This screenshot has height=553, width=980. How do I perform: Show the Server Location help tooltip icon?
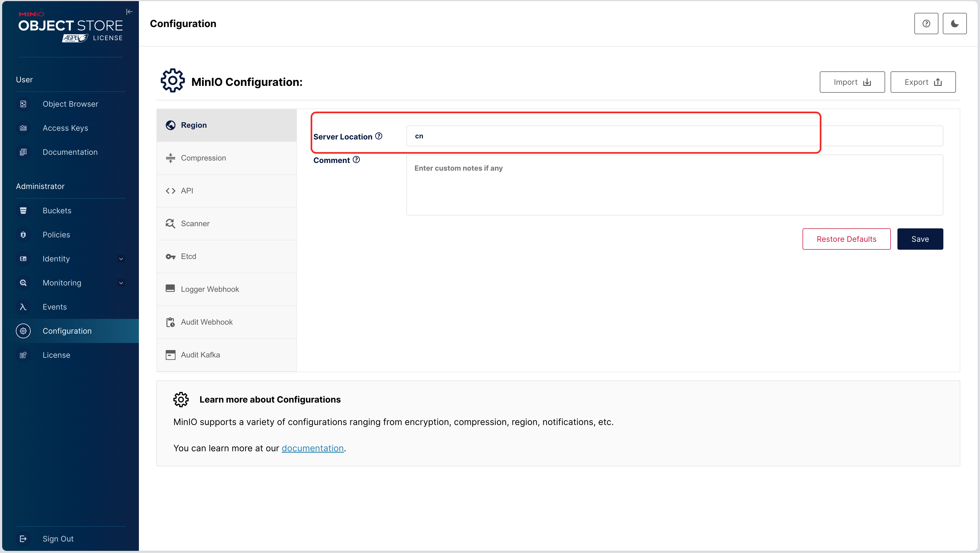click(378, 136)
